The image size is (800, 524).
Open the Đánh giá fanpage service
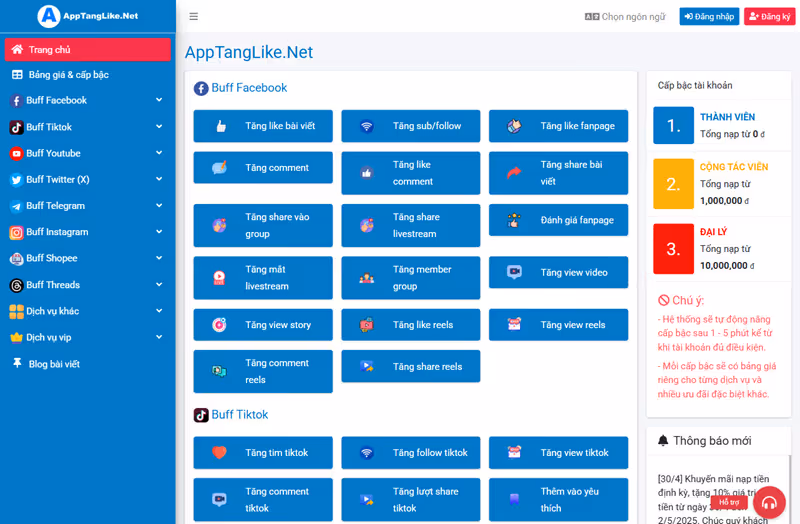tap(558, 220)
